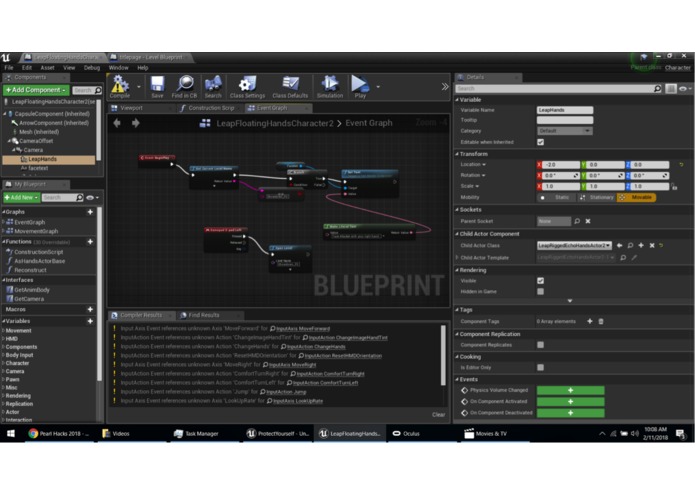Save the blueprint with Save icon
The width and height of the screenshot is (695, 494).
(157, 86)
